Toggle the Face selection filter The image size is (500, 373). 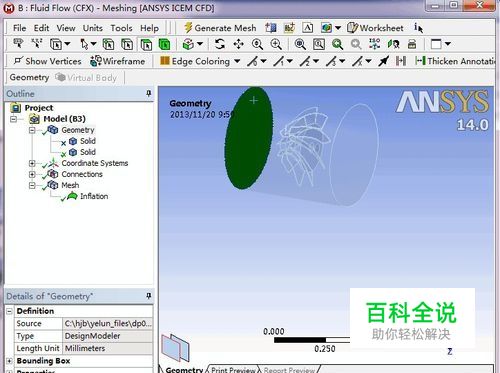tap(146, 44)
